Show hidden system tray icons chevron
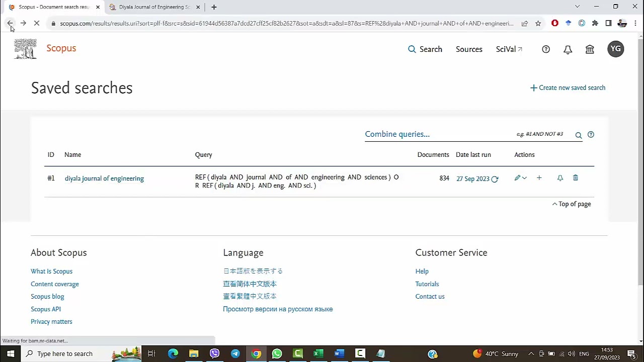This screenshot has height=362, width=644. (530, 353)
